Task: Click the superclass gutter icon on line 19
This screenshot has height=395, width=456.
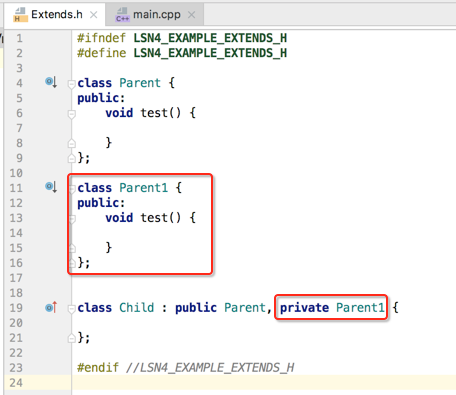Action: coord(51,307)
